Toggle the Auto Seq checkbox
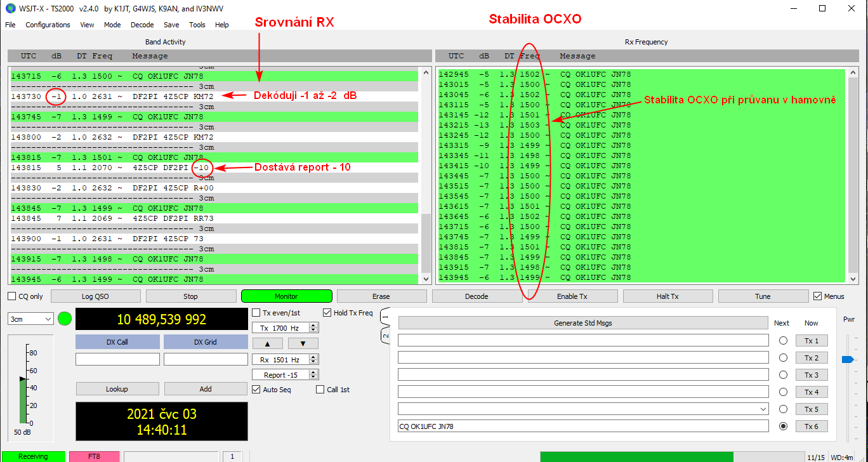 [x=256, y=390]
